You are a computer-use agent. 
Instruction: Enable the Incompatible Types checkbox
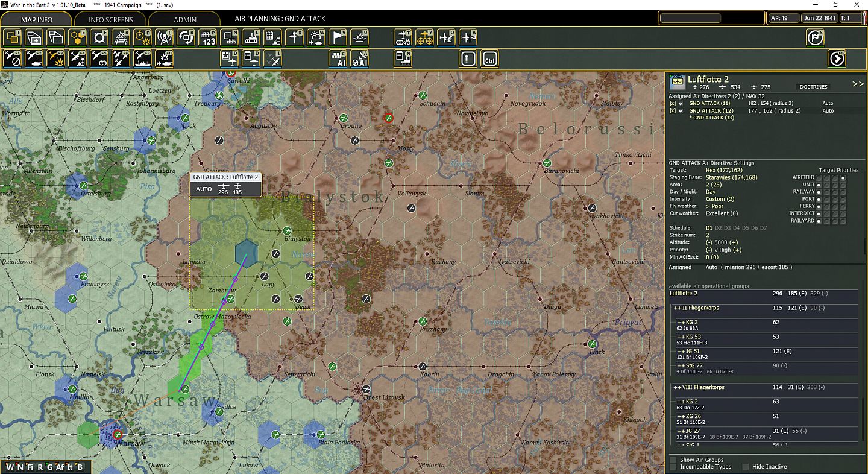[673, 467]
